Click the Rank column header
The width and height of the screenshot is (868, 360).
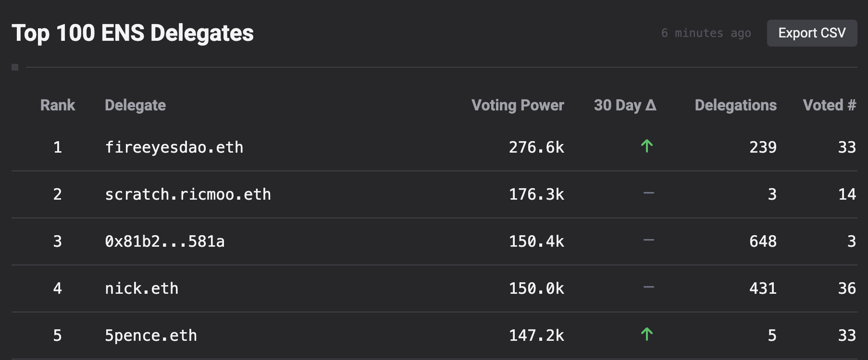tap(58, 105)
